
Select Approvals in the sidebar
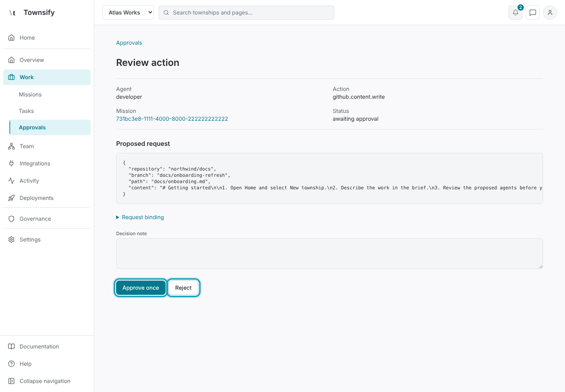tap(50, 127)
